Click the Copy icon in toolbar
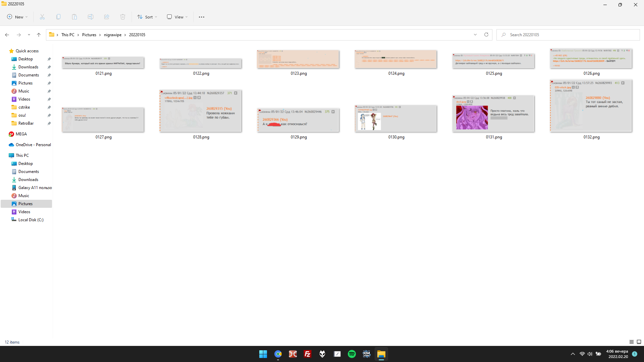644x362 pixels. pyautogui.click(x=58, y=17)
